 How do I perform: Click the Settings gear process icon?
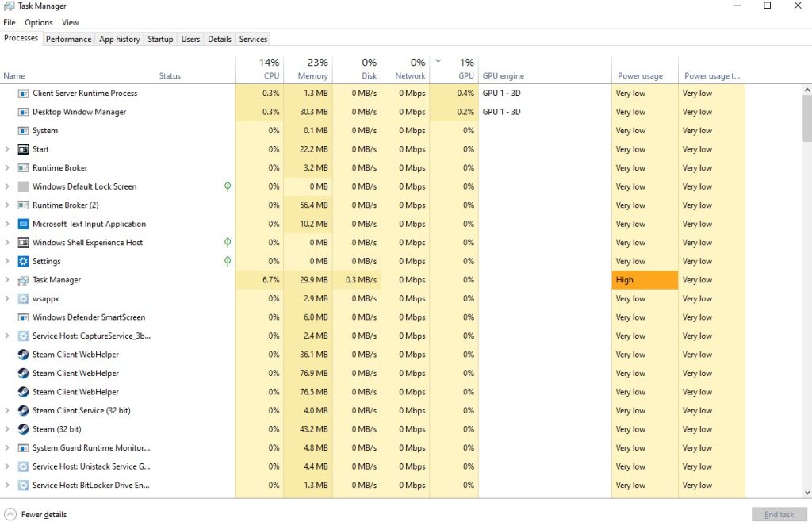tap(23, 261)
